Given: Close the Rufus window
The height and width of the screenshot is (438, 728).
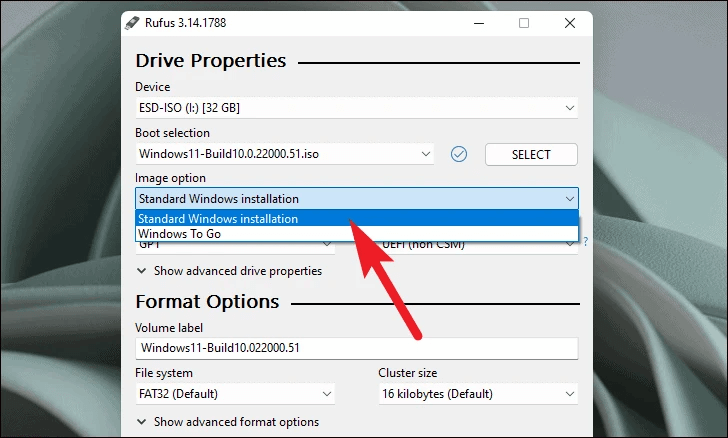Looking at the screenshot, I should (568, 23).
